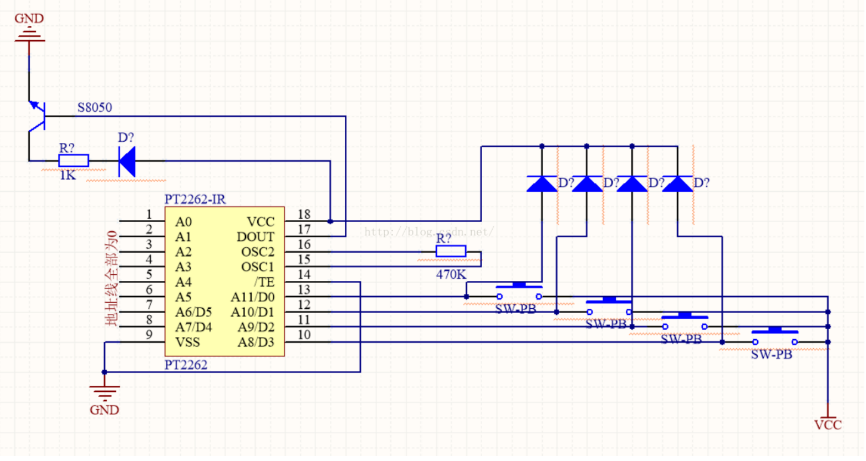Click the pushbutton switch on the A11/D0 line

[519, 291]
